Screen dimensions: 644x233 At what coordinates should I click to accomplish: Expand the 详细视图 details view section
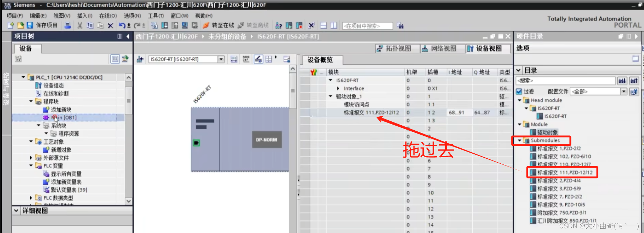(x=16, y=210)
